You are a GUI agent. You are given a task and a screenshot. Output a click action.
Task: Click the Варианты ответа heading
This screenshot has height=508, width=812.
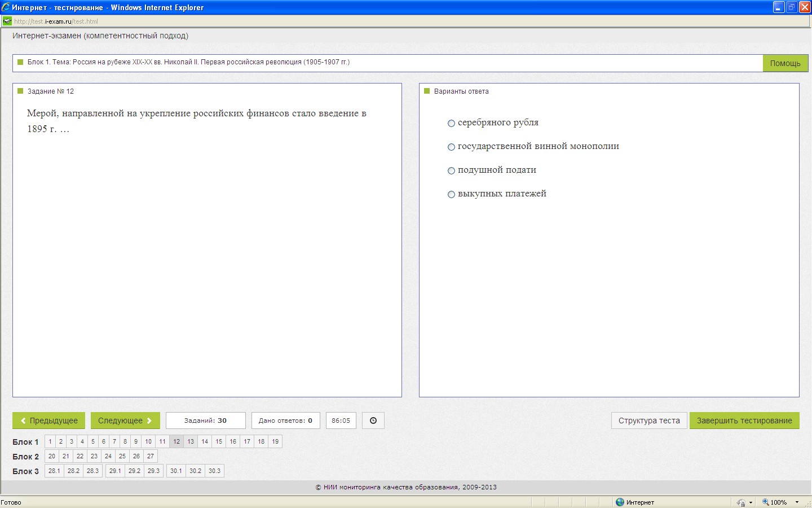coord(461,91)
